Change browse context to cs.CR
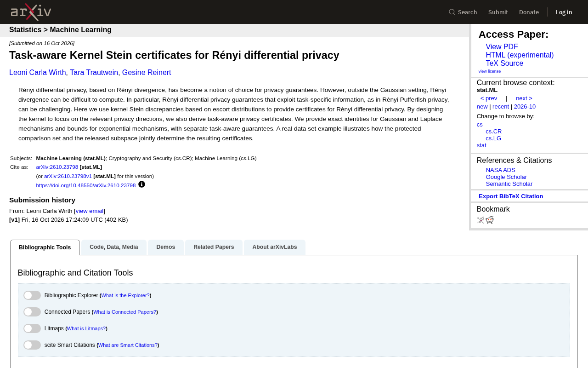This screenshot has width=588, height=368. [494, 132]
